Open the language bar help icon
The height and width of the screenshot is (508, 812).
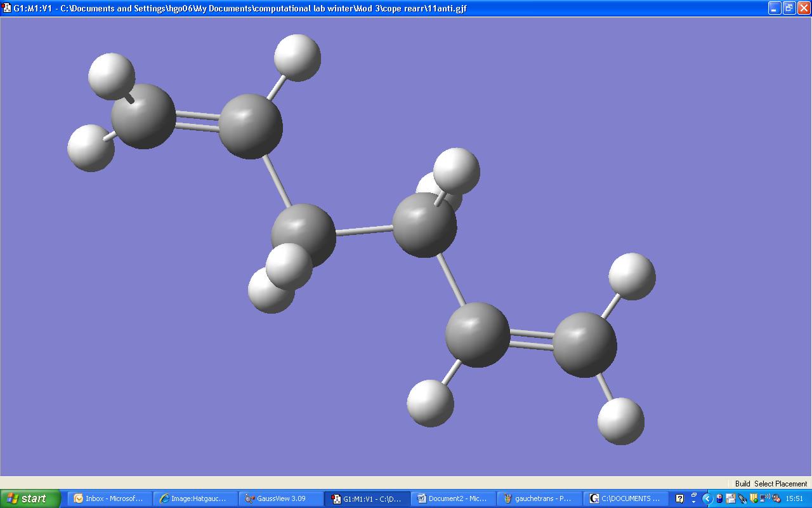680,498
